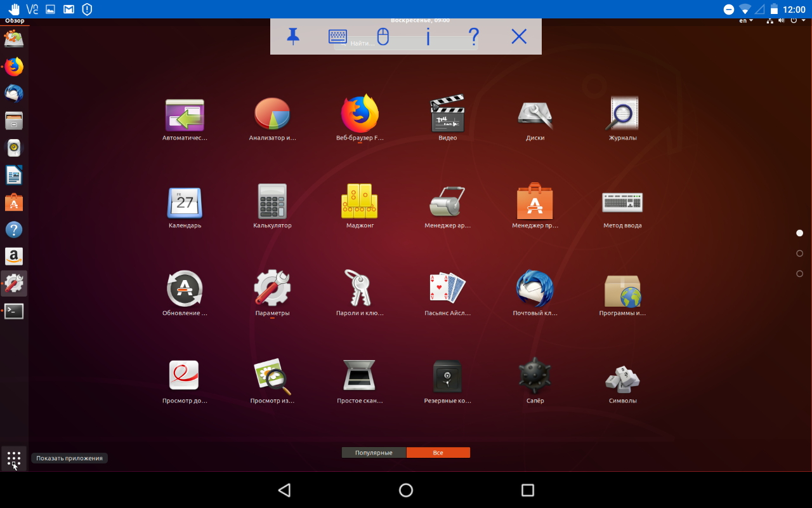Screen dimensions: 812x508
Task: Open Менеджер приложений orange bag icon
Action: tap(535, 207)
